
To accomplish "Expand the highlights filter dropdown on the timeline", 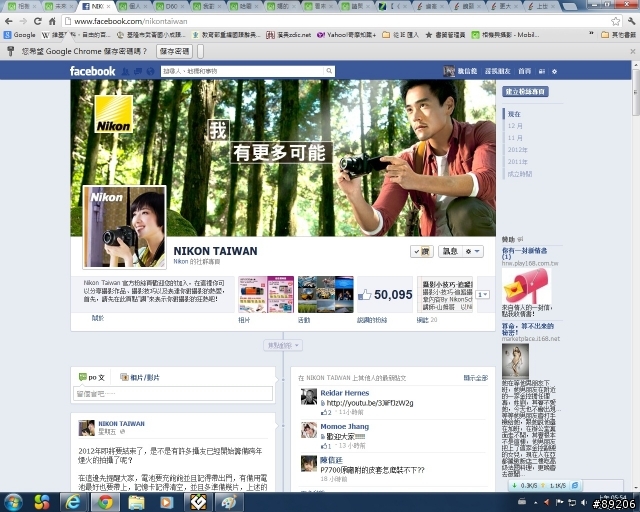I will [x=283, y=345].
